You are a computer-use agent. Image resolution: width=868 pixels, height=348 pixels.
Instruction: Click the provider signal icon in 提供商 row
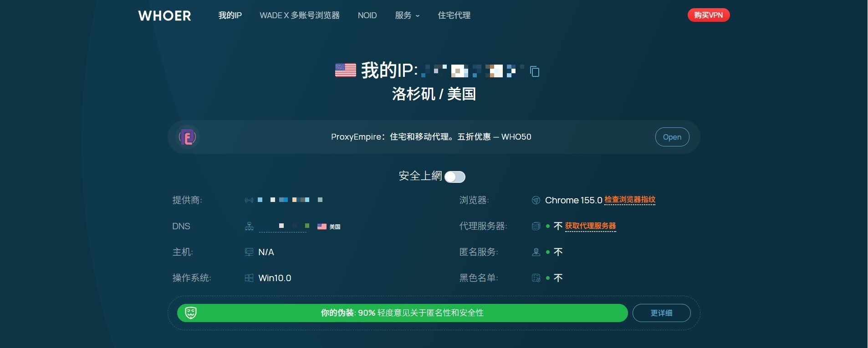point(249,200)
